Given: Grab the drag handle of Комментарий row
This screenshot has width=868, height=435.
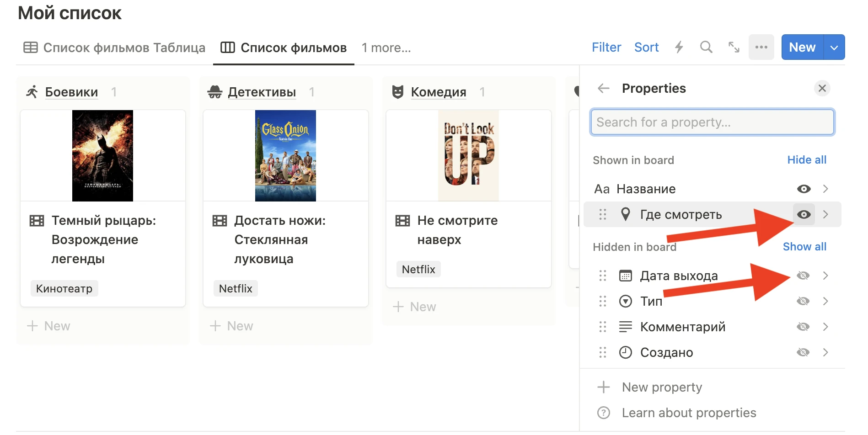Looking at the screenshot, I should (603, 327).
